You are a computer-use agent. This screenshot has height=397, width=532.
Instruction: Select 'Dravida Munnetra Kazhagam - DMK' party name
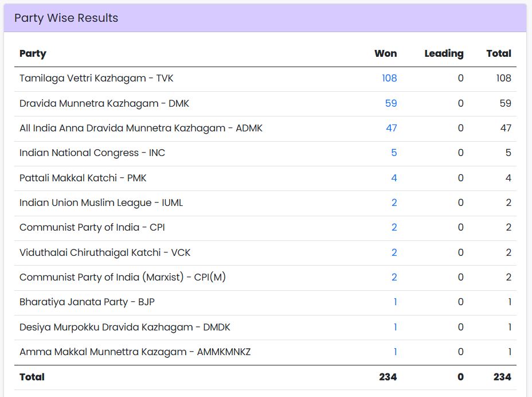pos(104,103)
